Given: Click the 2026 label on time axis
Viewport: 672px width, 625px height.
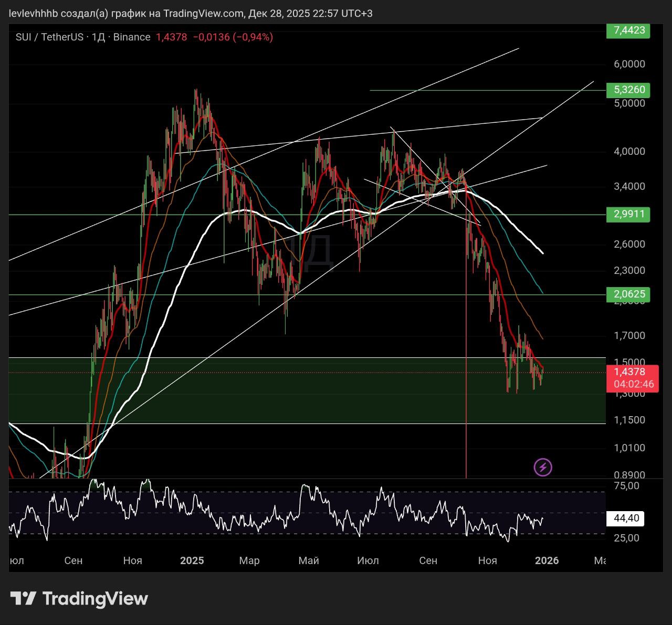Looking at the screenshot, I should [547, 560].
